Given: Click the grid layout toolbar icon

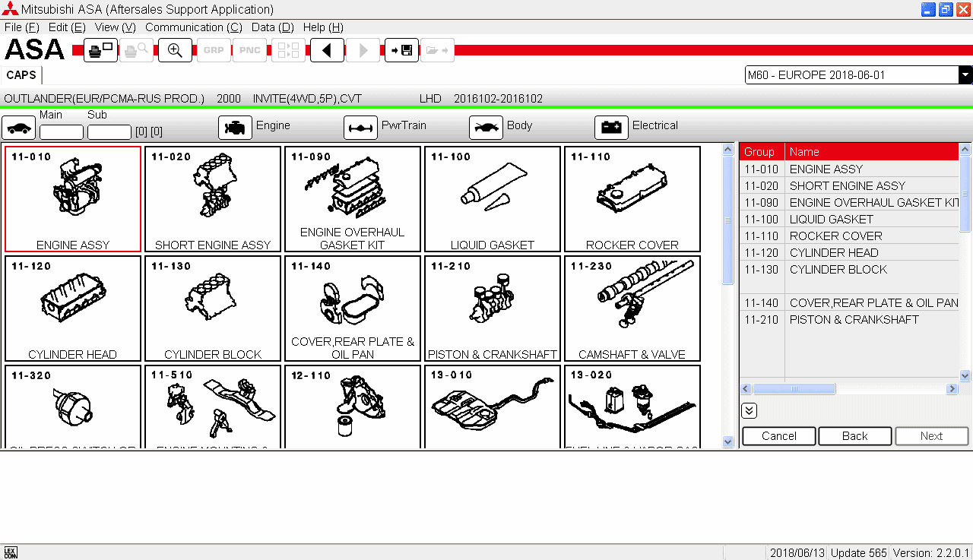Looking at the screenshot, I should [288, 50].
